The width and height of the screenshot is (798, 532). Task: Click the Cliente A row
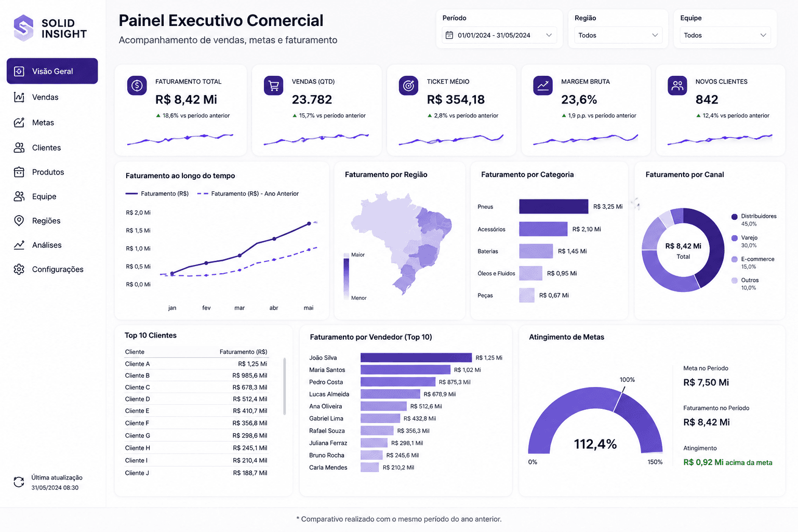tap(196, 364)
